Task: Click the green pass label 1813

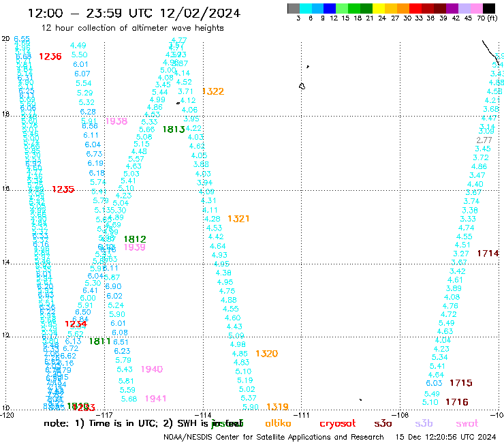Action: coord(174,129)
